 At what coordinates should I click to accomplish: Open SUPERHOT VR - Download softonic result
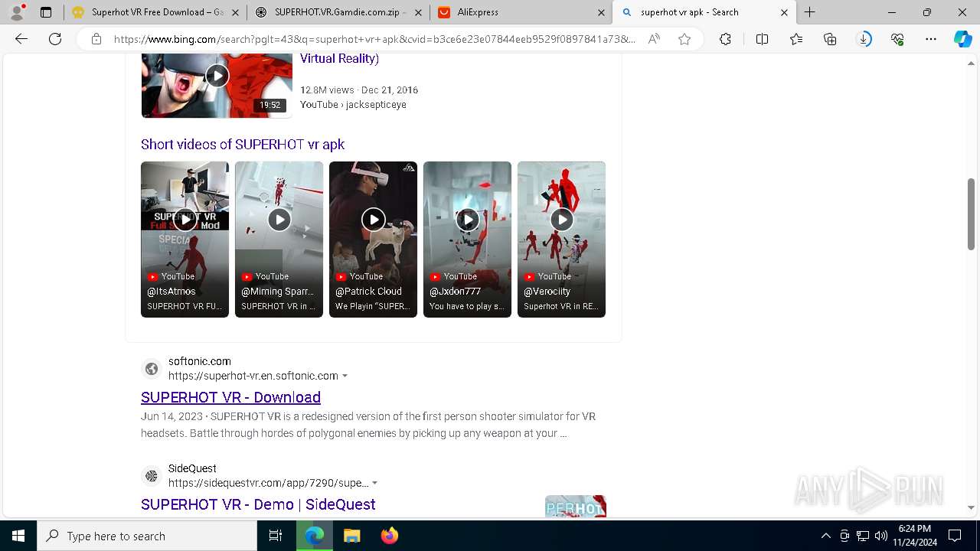coord(230,397)
